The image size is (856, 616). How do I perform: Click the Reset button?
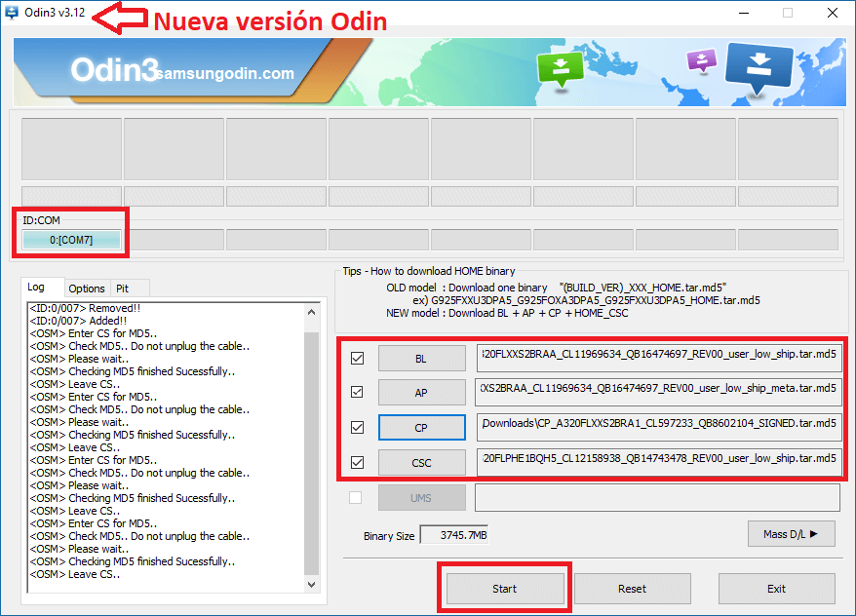click(632, 588)
